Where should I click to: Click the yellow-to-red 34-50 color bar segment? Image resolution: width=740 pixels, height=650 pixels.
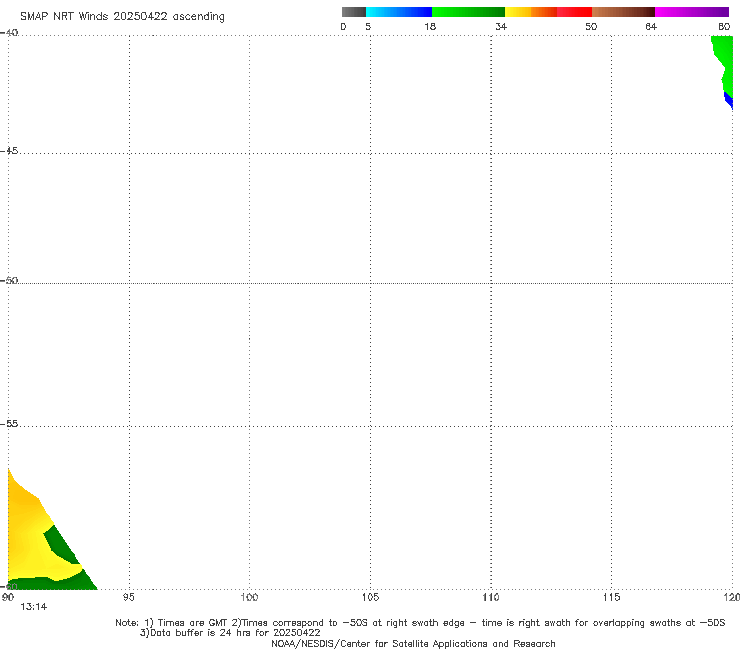pos(548,12)
